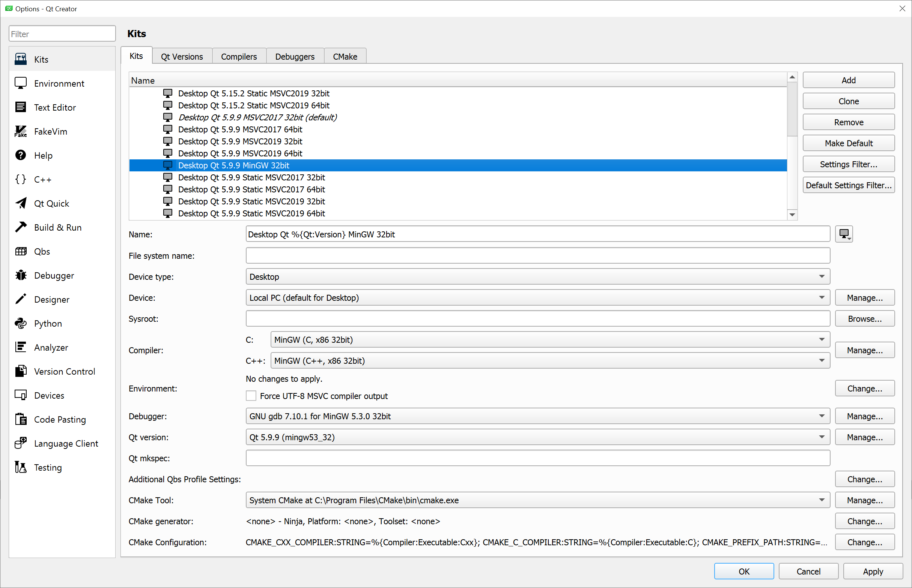
Task: Expand the Qt version combo box
Action: [x=537, y=437]
